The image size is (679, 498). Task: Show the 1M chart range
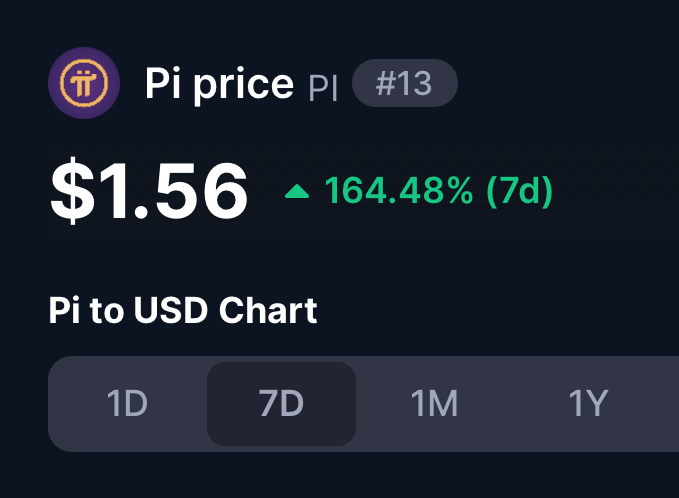tap(434, 404)
